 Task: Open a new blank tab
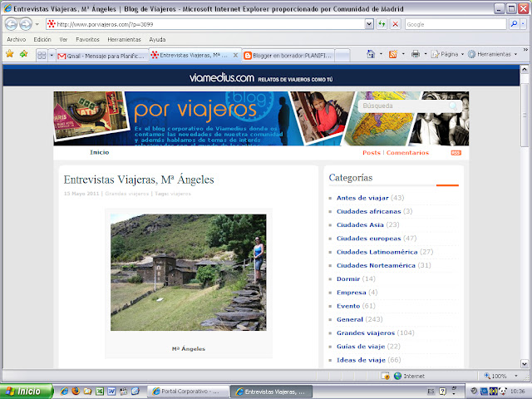point(342,56)
